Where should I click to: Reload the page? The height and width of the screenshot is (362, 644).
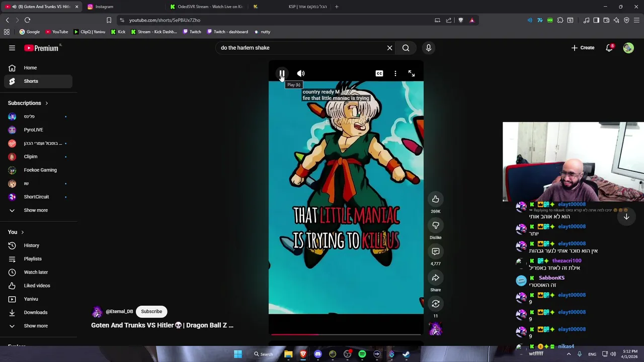pyautogui.click(x=28, y=20)
